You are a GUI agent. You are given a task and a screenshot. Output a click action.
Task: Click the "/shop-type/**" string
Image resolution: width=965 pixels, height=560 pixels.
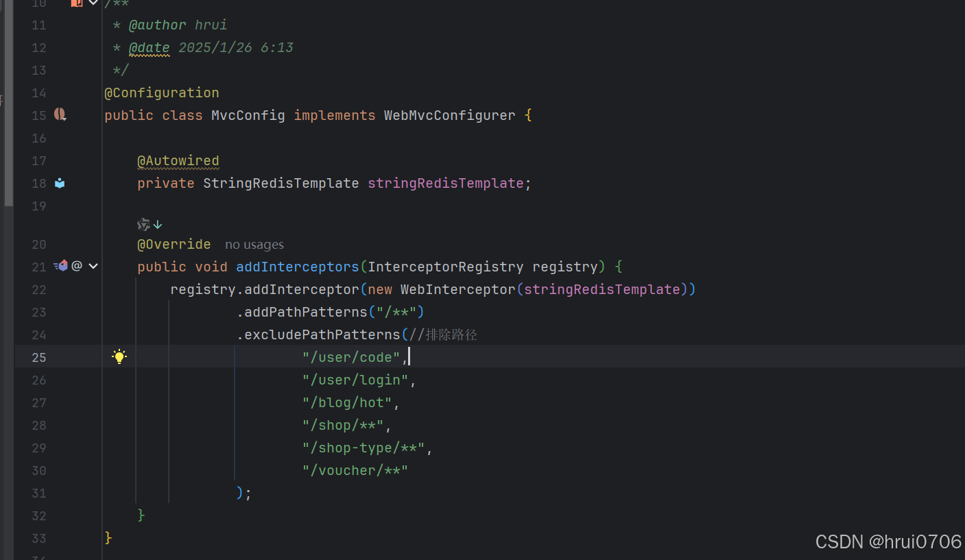click(364, 448)
